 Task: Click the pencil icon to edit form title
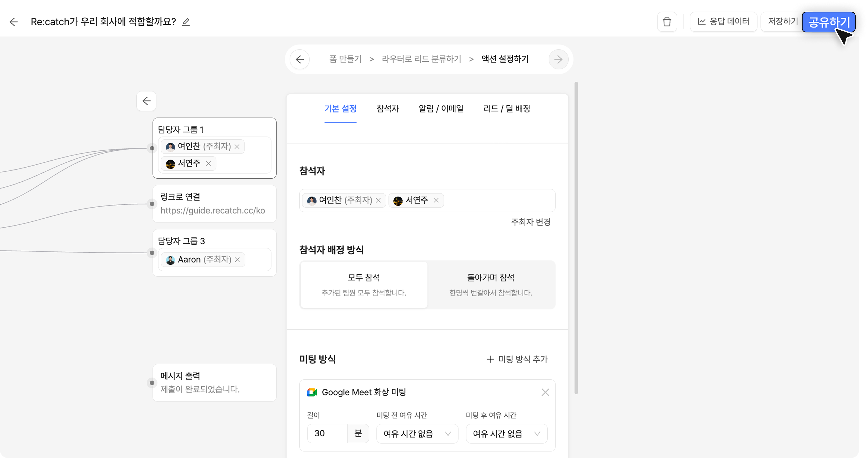pos(186,22)
